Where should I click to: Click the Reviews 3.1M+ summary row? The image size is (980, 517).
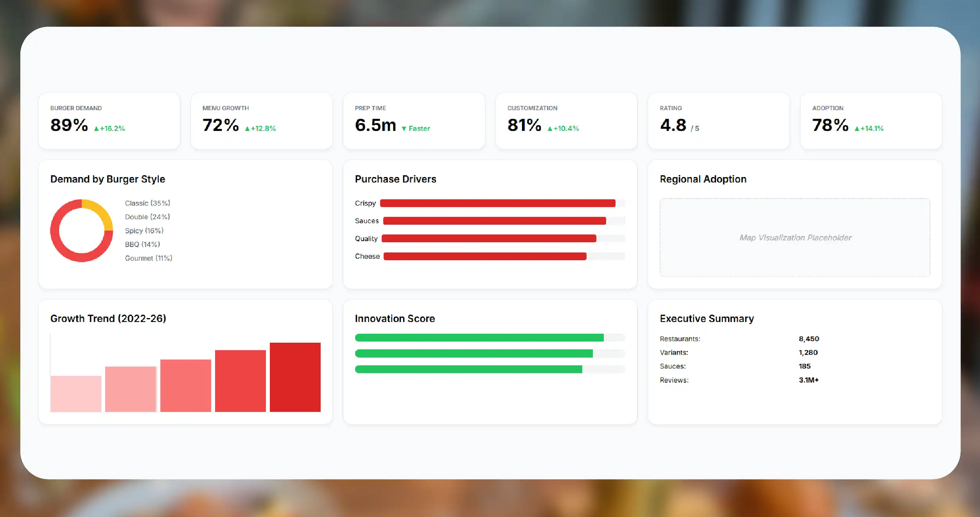point(739,380)
